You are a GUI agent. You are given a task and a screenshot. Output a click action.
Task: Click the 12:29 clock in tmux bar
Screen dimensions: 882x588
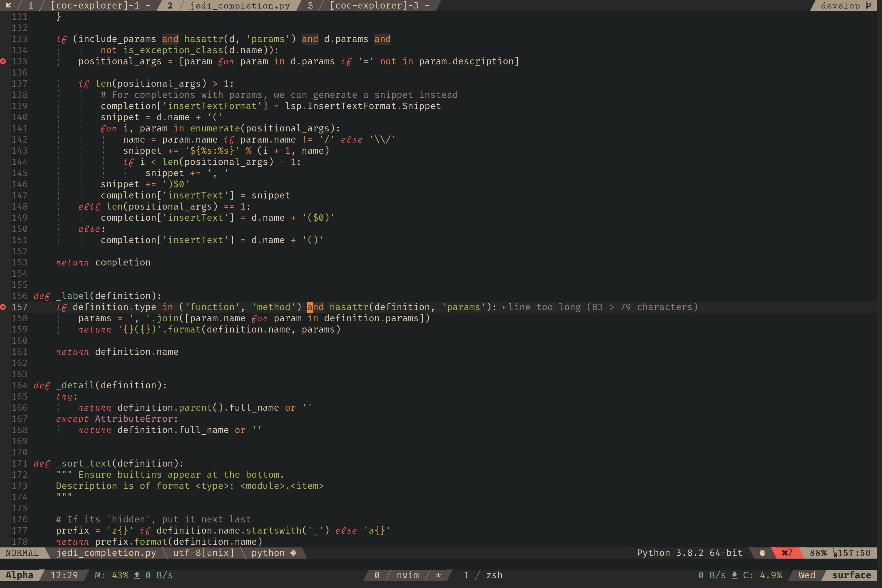point(64,575)
